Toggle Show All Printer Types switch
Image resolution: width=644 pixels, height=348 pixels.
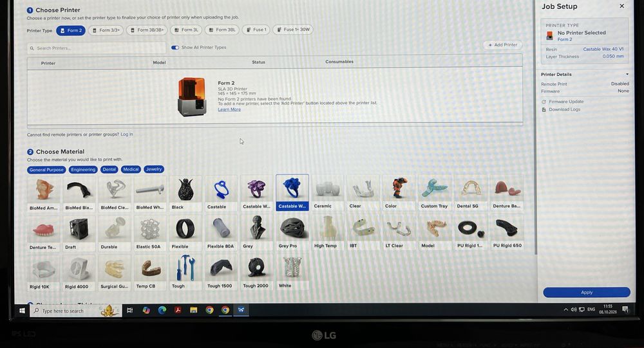tap(175, 48)
